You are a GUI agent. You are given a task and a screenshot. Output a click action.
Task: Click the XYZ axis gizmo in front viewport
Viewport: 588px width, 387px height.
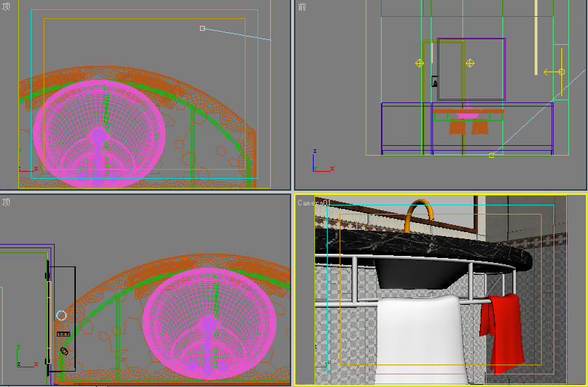[x=318, y=165]
